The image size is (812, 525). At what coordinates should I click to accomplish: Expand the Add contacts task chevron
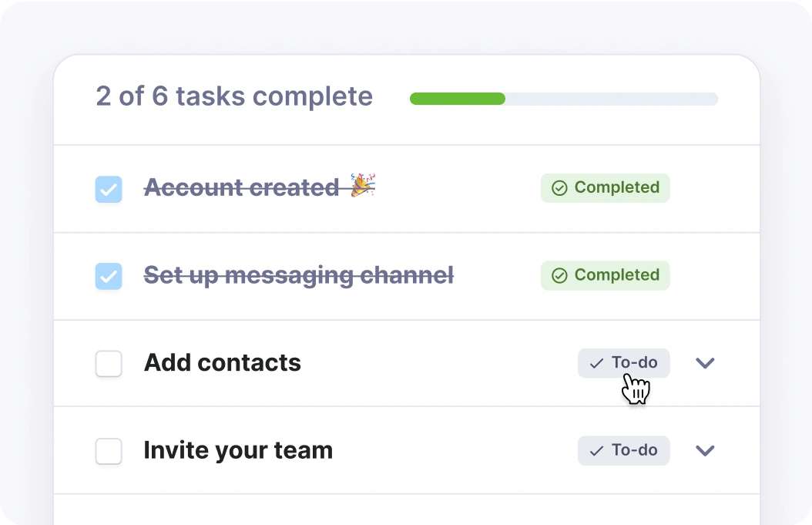click(705, 363)
